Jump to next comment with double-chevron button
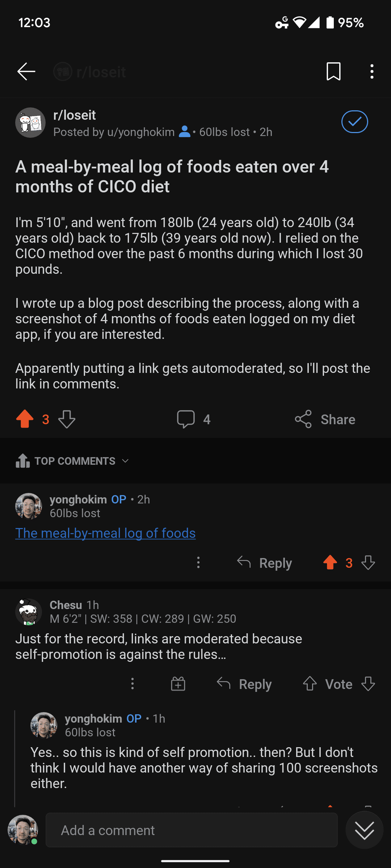Image resolution: width=391 pixels, height=868 pixels. click(365, 830)
